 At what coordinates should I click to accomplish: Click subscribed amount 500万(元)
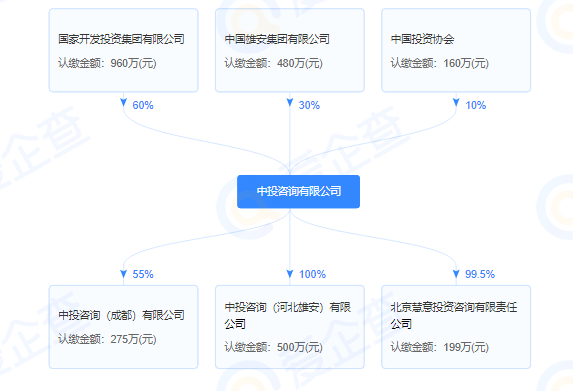pos(300,347)
